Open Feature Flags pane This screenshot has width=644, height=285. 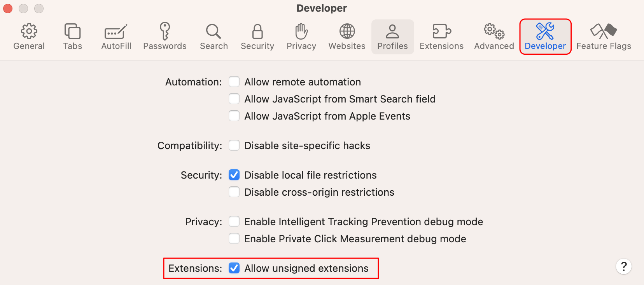click(x=604, y=37)
